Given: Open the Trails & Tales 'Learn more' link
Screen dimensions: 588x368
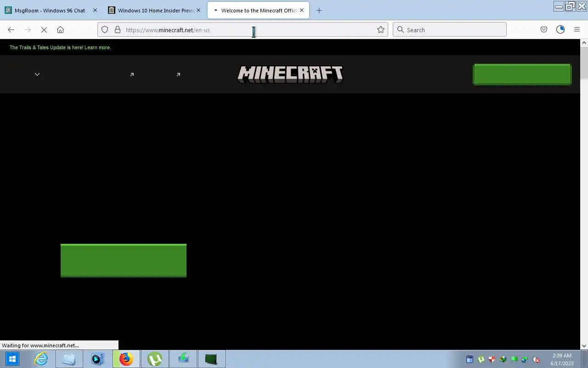Looking at the screenshot, I should point(97,47).
